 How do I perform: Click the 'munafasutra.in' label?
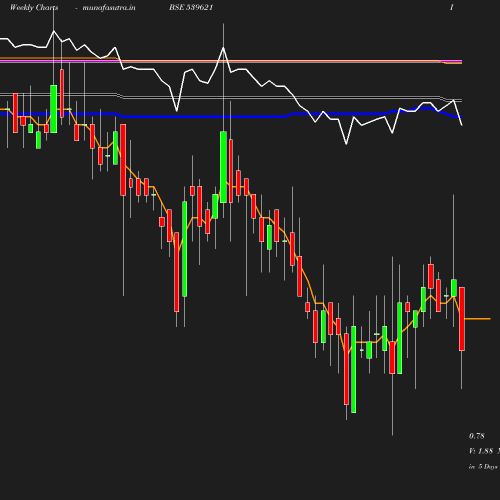coord(109,7)
